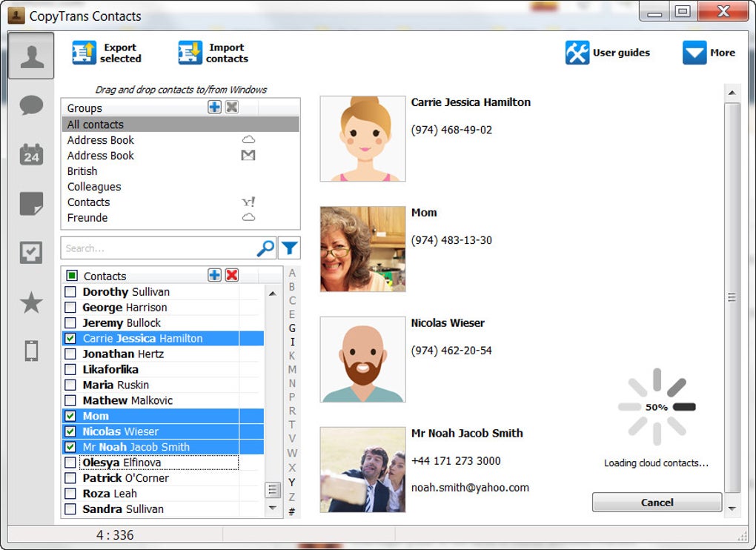Click noah.smith@yahoo.com email address

(470, 487)
